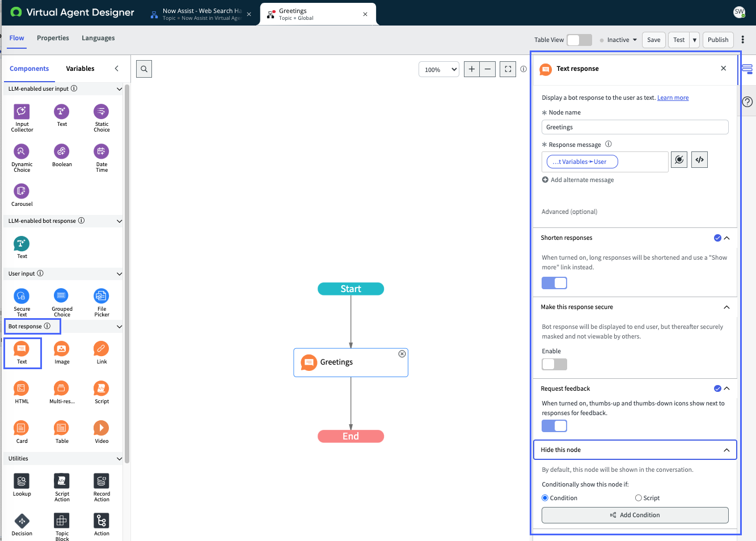Add an Input Collector component

pos(22,118)
